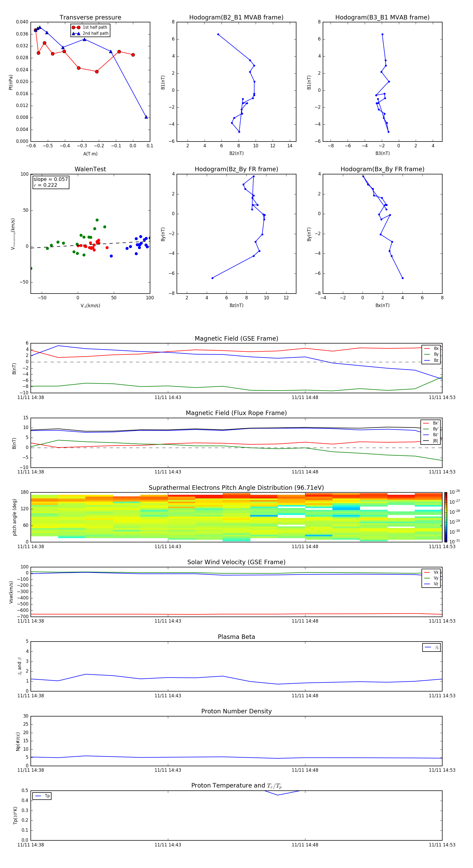Click the '2nd half path' legend entry
The width and height of the screenshot is (473, 868).
pyautogui.click(x=90, y=33)
